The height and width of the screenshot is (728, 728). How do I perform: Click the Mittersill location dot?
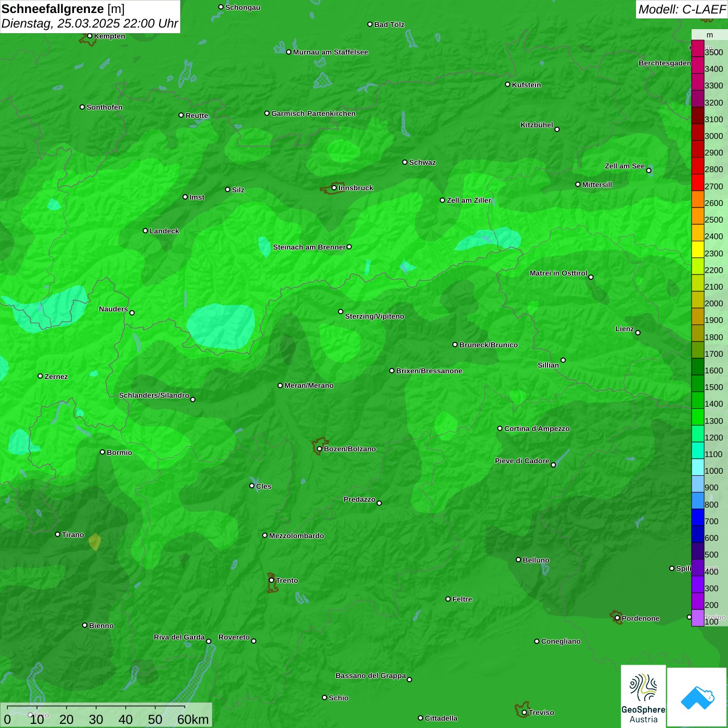[x=578, y=184]
